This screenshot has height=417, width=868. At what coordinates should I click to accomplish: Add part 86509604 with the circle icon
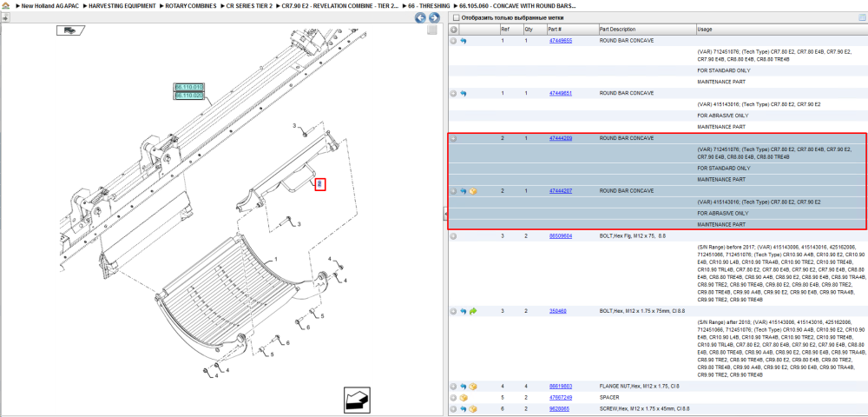(x=453, y=236)
